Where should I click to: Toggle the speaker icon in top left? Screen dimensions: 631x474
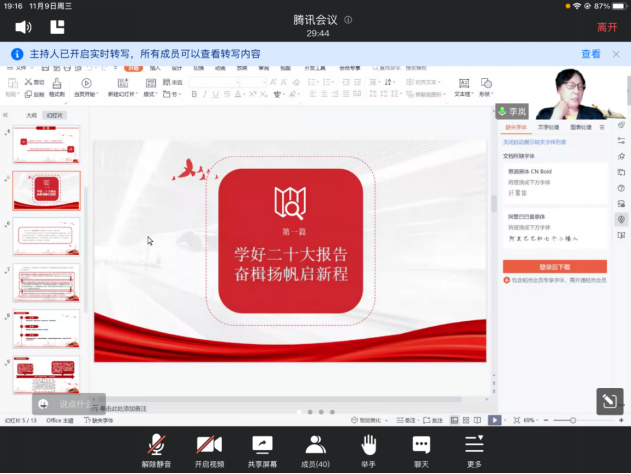23,27
